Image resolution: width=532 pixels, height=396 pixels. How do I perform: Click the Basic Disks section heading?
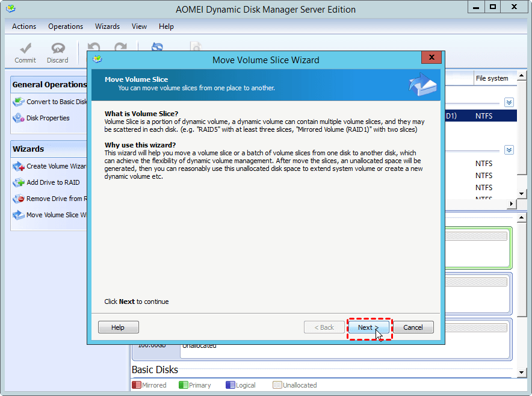155,370
